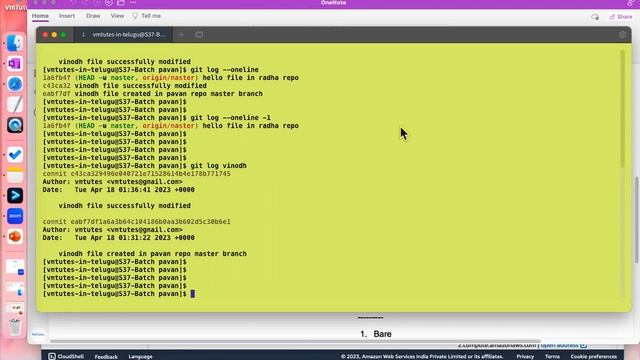Viewport: 640px width, 360px height.
Task: Click the OneNote account icon in title bar
Action: tap(631, 3)
